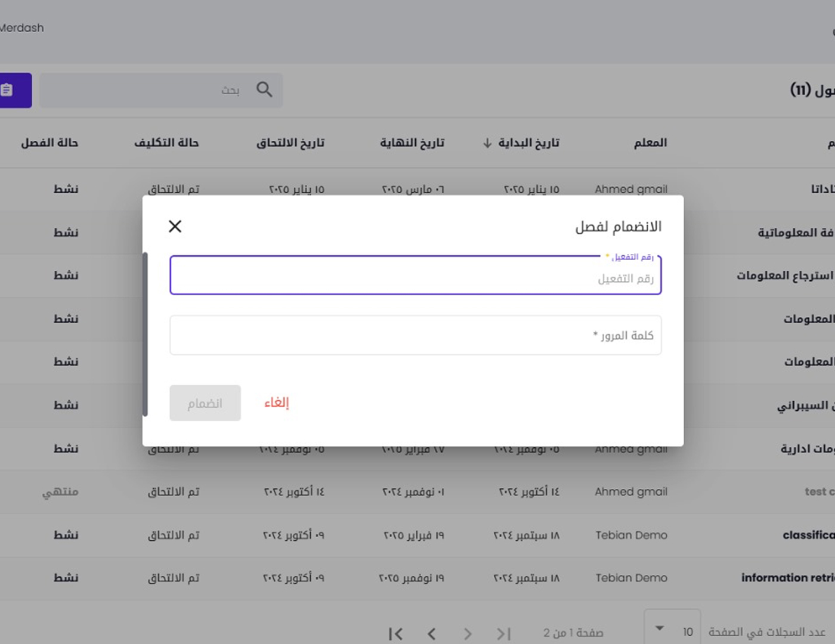Click the ١٩ فبراير ٢٠٢٥ end date cell

pos(414,535)
